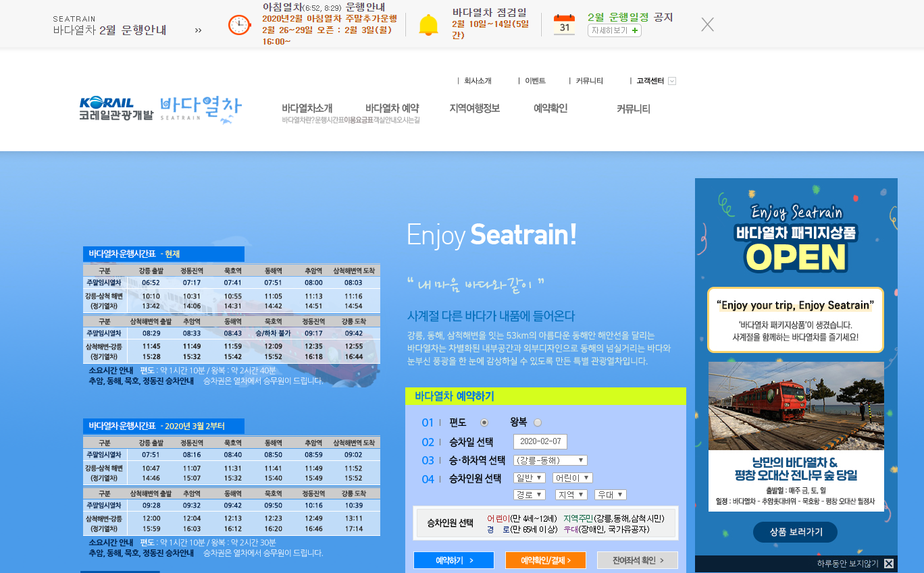Open the 경로 passenger count dropdown
This screenshot has height=573, width=924.
tap(530, 495)
